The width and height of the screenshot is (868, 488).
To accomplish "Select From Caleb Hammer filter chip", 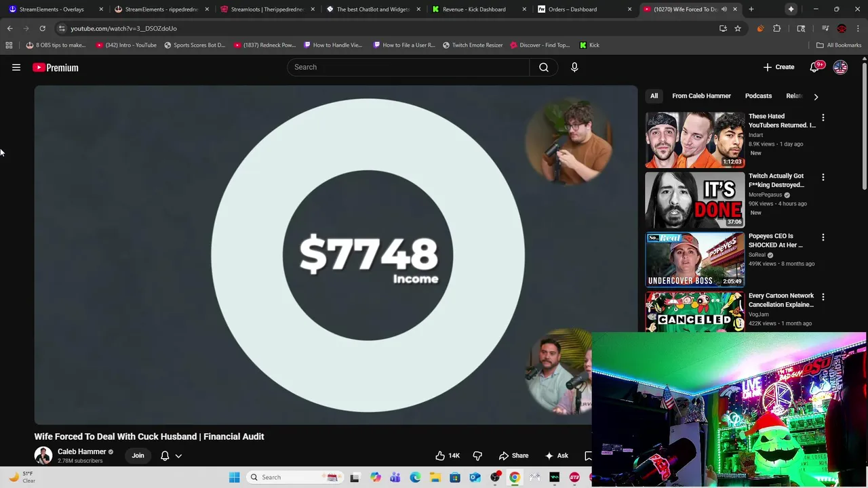I will 701,96.
